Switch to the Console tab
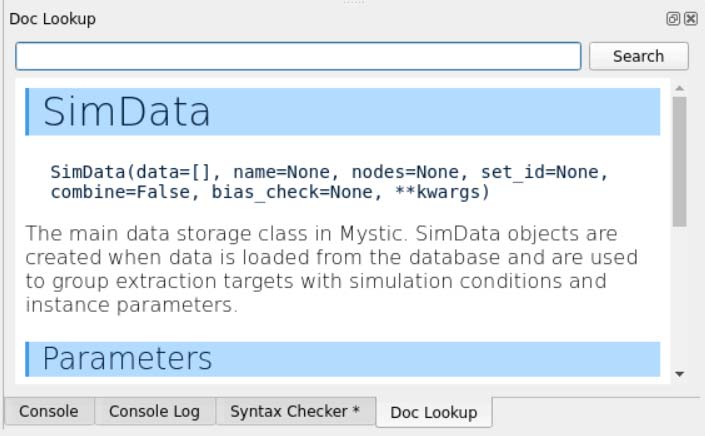Viewport: 705px width, 436px height. [49, 411]
